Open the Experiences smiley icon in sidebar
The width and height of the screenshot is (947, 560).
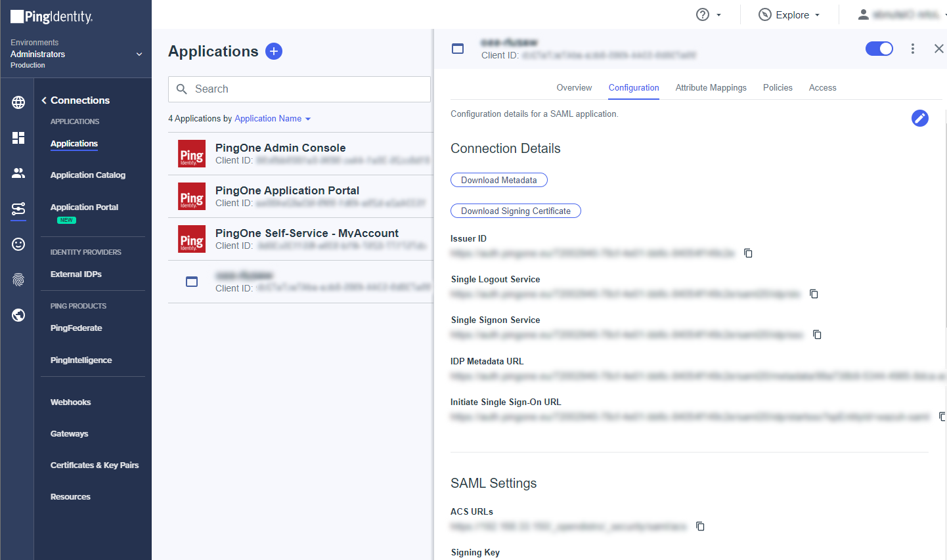coord(18,244)
